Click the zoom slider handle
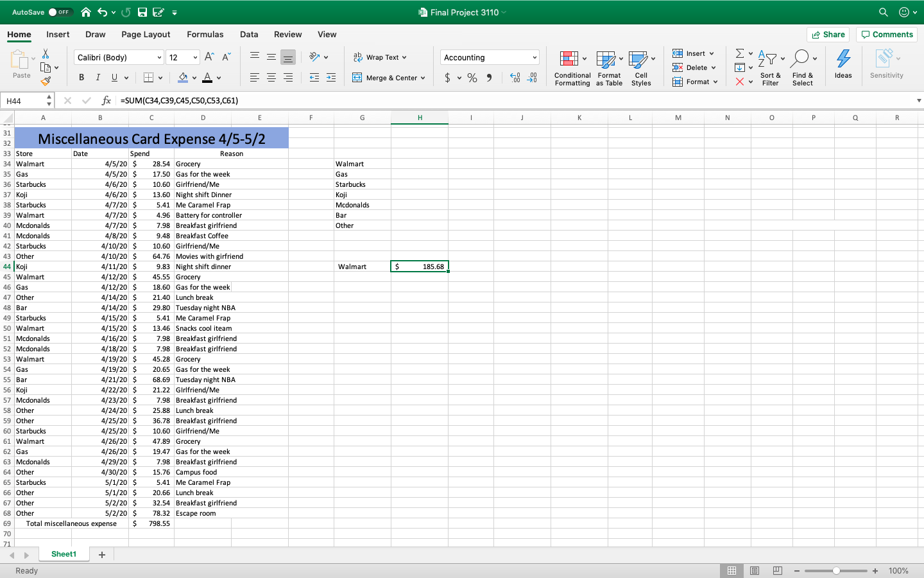The image size is (924, 578). [836, 571]
